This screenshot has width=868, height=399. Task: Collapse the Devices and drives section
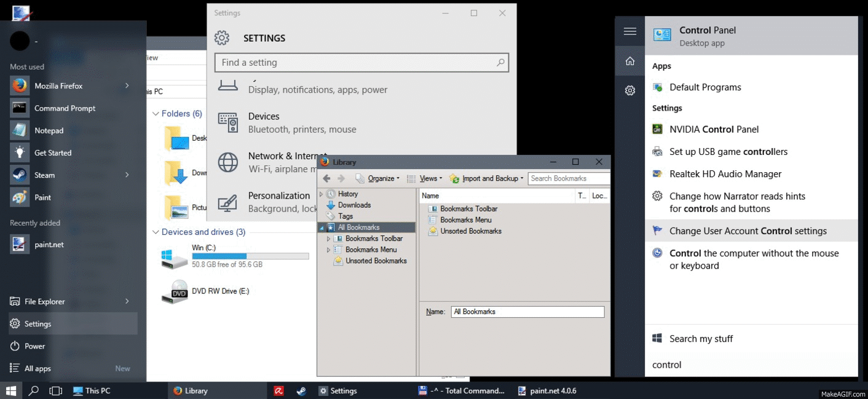pyautogui.click(x=156, y=232)
